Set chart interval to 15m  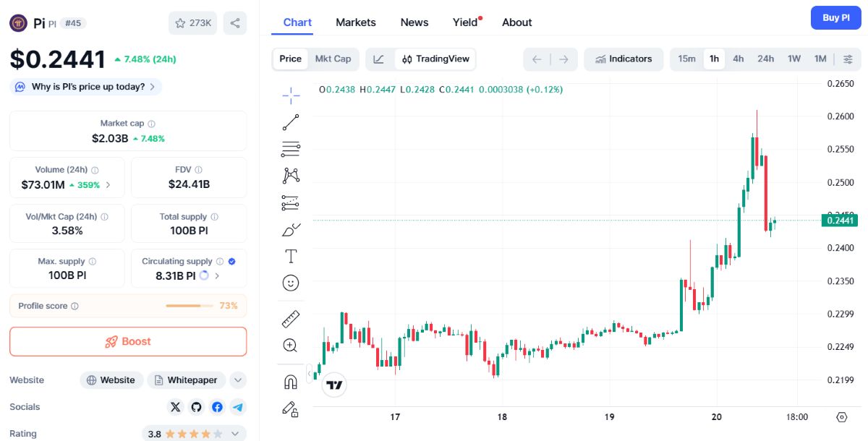(687, 59)
